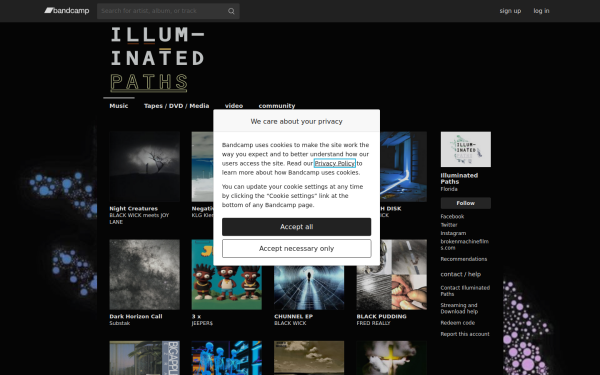Screen dimensions: 600x375
Task: Open the Recommendations link
Action: click(464, 259)
